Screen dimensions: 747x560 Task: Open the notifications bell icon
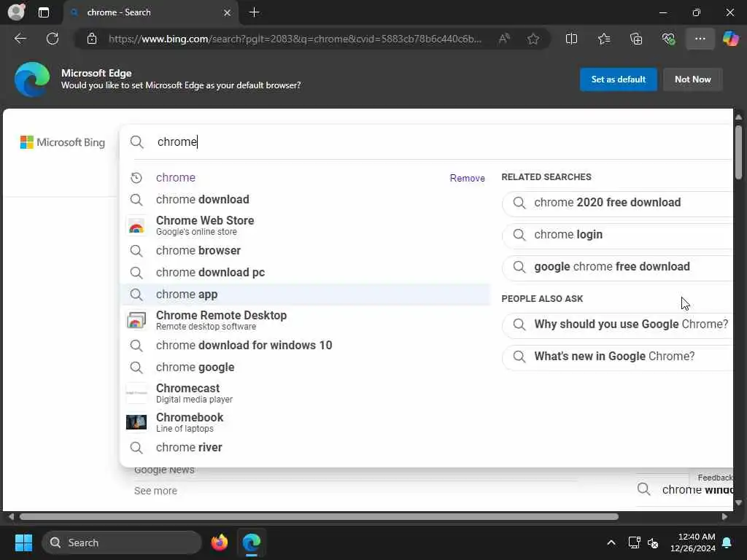point(727,542)
